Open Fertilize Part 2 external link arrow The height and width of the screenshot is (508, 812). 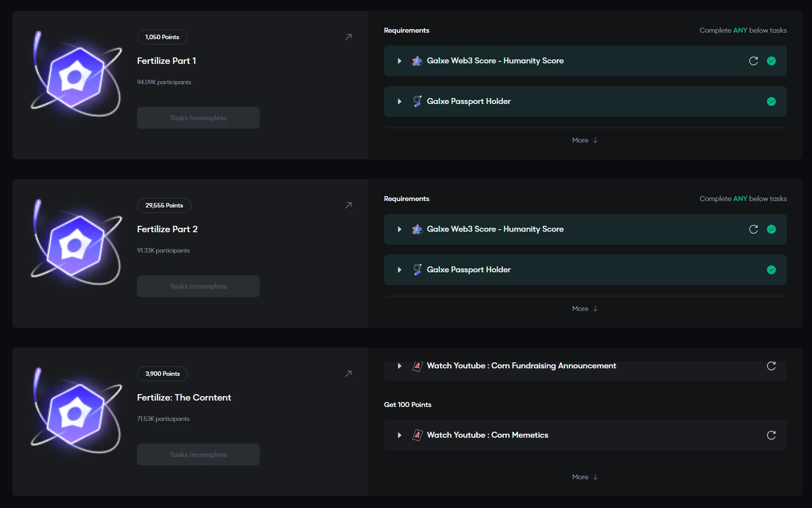pos(348,205)
